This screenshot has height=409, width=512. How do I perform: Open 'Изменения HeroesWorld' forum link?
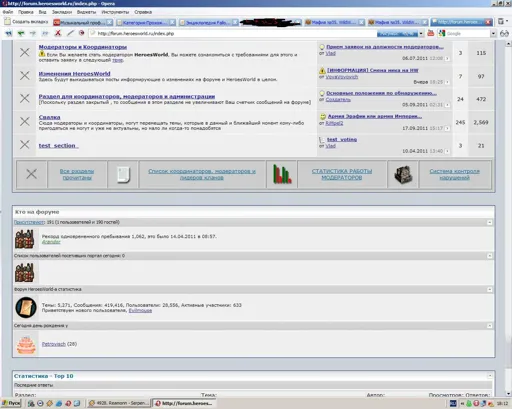pyautogui.click(x=74, y=74)
